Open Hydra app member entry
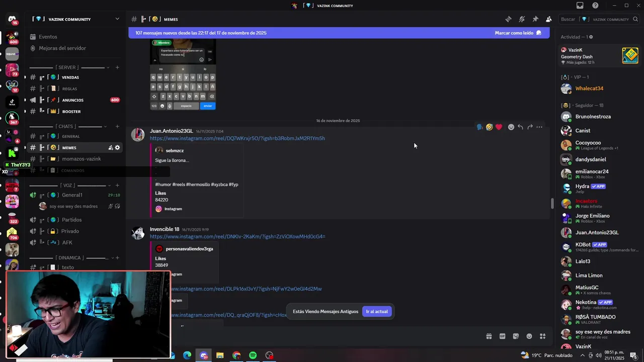The height and width of the screenshot is (362, 644). click(600, 189)
